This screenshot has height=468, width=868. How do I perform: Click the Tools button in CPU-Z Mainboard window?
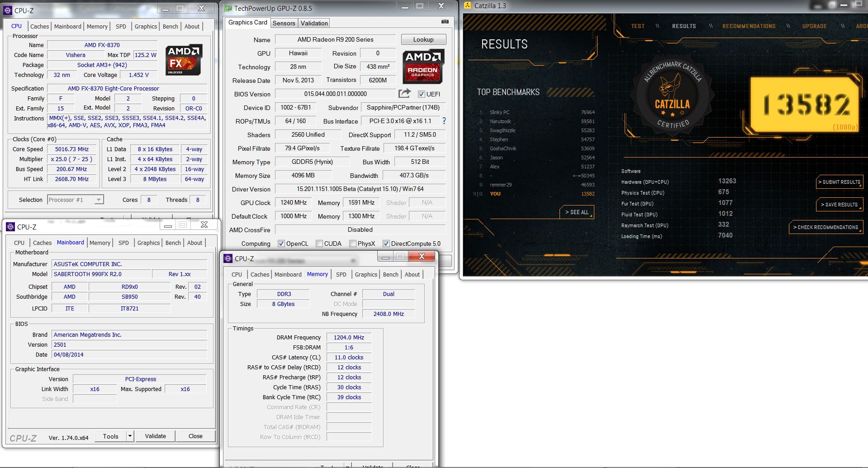point(111,436)
